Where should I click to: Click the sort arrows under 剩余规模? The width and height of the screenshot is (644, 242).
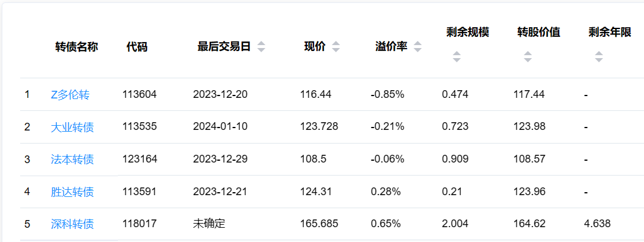(457, 57)
